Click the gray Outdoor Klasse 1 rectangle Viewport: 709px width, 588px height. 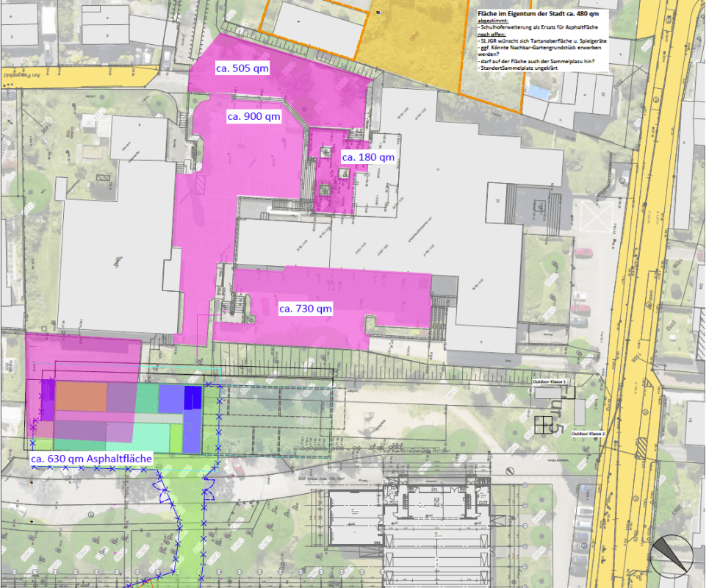click(548, 392)
